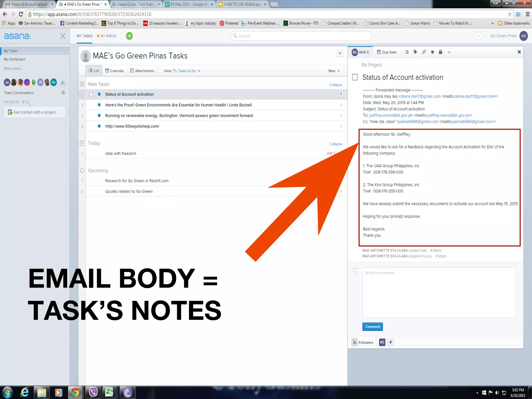The height and width of the screenshot is (399, 532).
Task: Expand the Here's the Proof task row arrow
Action: click(341, 104)
